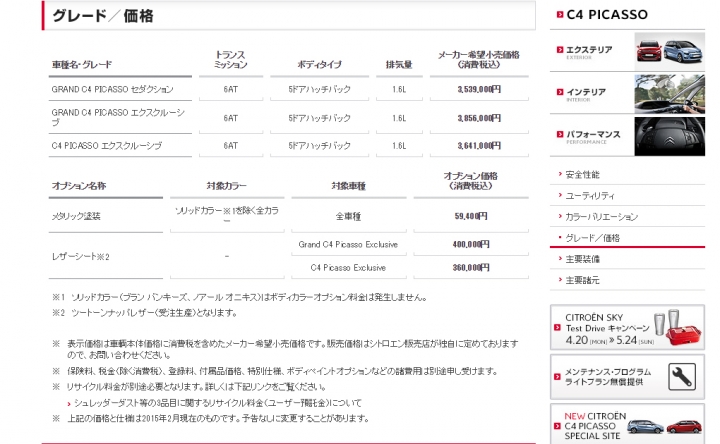Click the C4 Picasso Exclusive cell

point(348,267)
